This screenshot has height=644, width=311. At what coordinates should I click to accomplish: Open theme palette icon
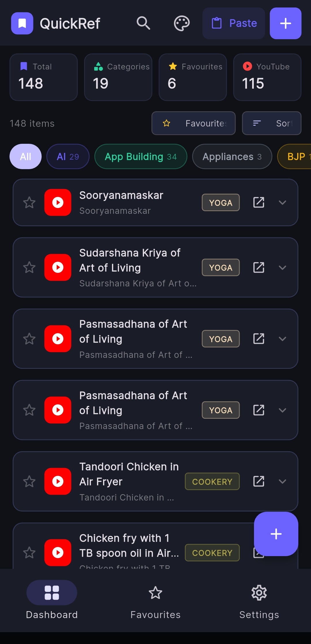point(182,23)
